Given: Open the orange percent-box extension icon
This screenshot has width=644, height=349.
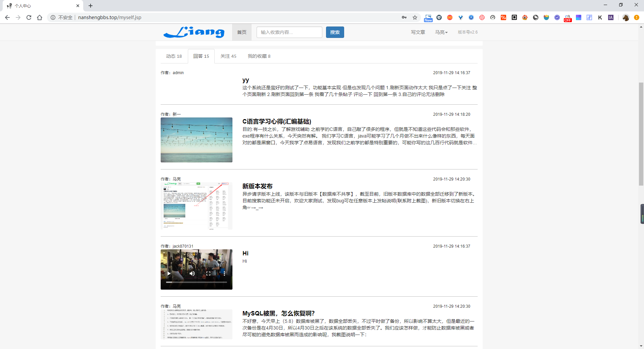Looking at the screenshot, I should click(503, 17).
